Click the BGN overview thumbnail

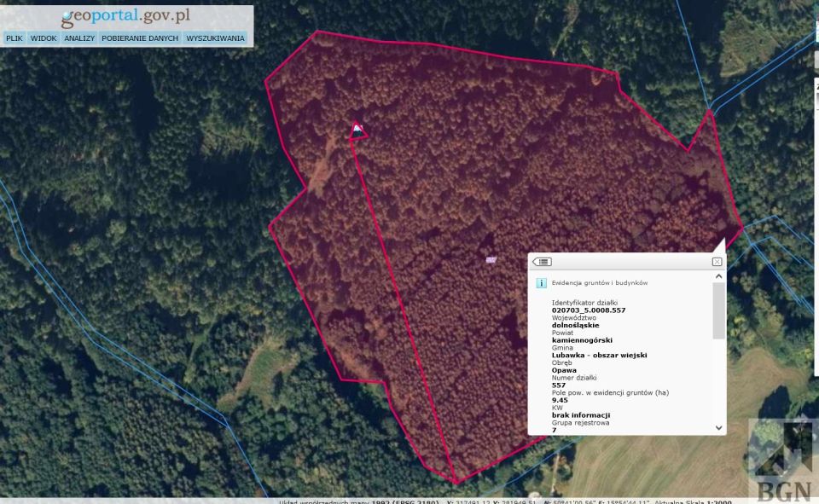(x=783, y=459)
